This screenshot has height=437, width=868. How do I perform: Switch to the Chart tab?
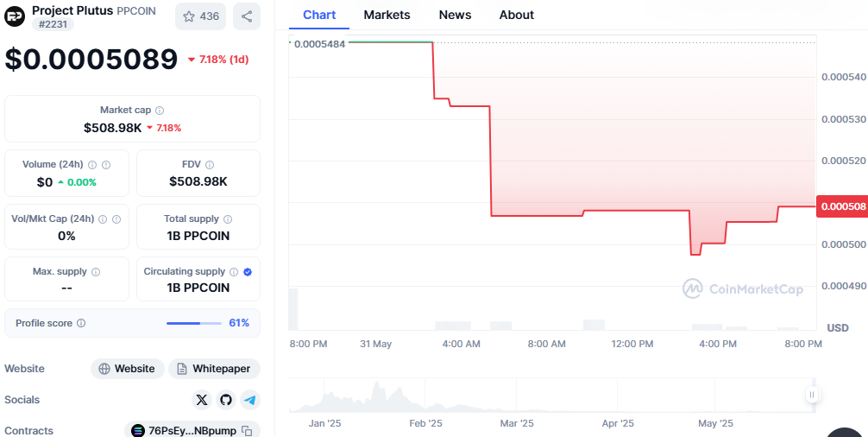click(x=319, y=15)
